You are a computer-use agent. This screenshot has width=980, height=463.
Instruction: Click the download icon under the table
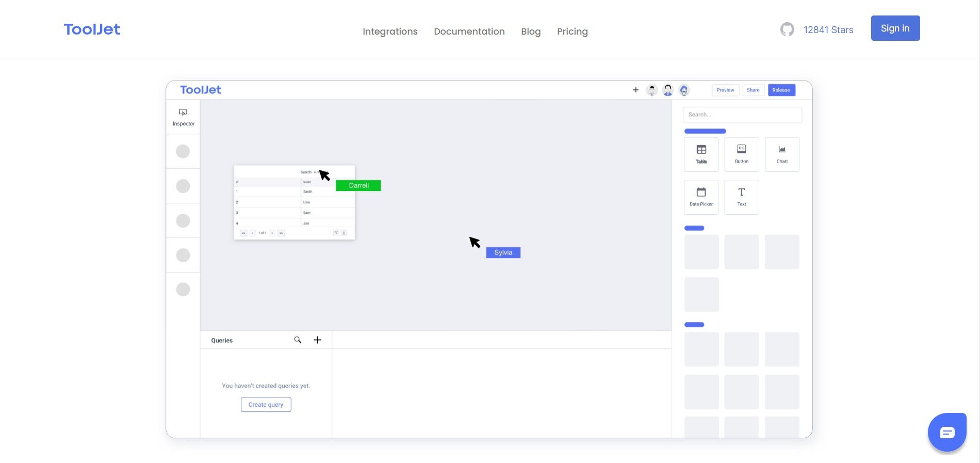[344, 233]
